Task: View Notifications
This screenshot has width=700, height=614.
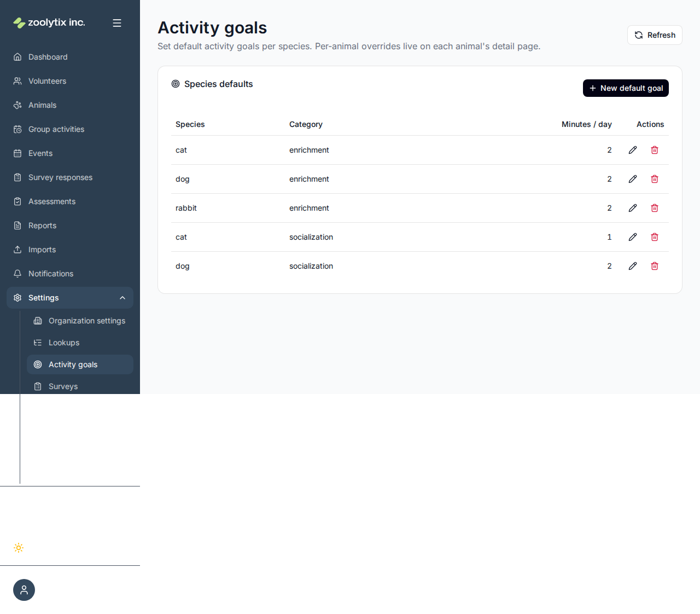Action: pos(70,274)
